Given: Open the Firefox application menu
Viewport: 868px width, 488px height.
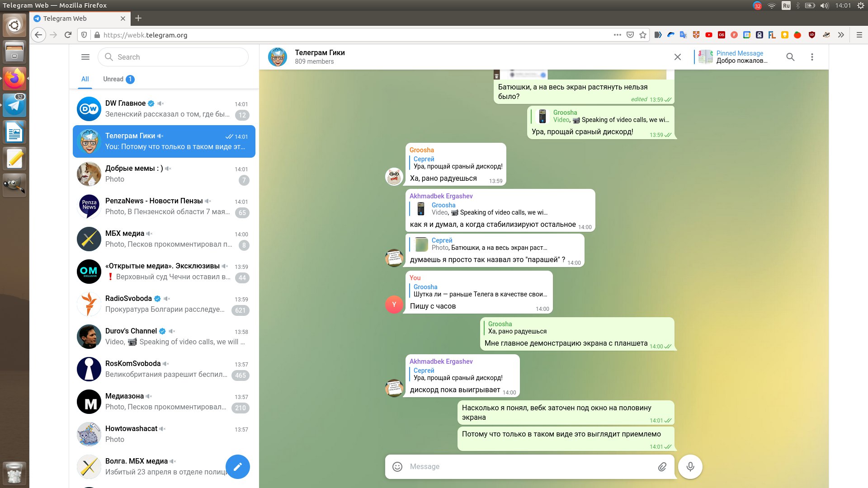Looking at the screenshot, I should pos(859,35).
